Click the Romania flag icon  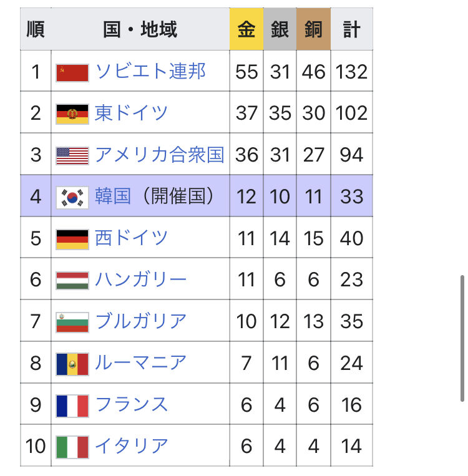coord(72,364)
